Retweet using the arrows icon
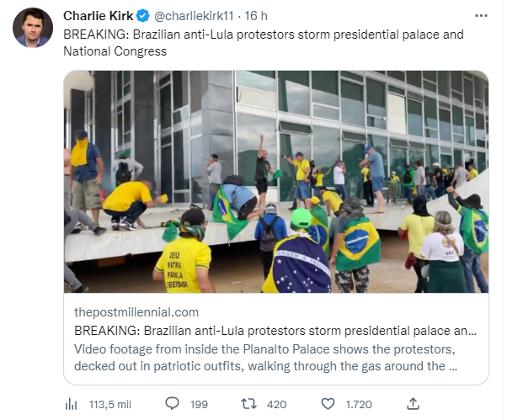This screenshot has width=507, height=420. [x=248, y=404]
